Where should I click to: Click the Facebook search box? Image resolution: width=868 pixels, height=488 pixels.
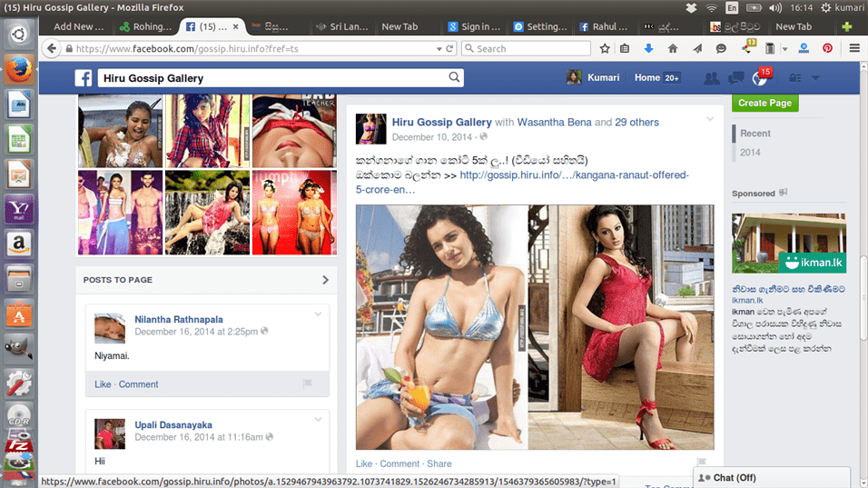coord(281,78)
